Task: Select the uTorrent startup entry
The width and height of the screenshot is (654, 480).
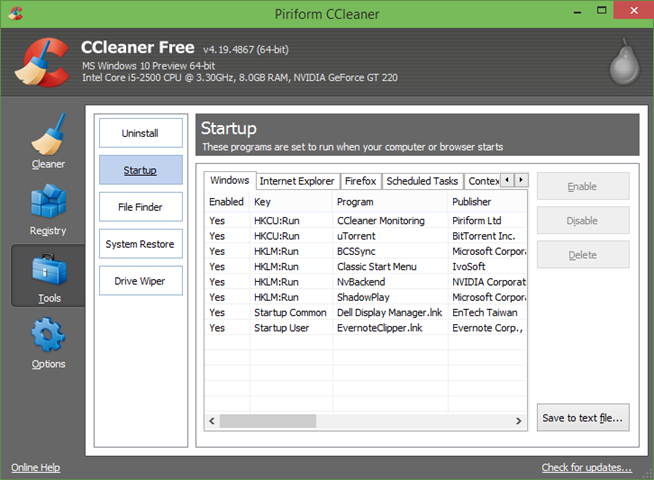Action: [366, 236]
